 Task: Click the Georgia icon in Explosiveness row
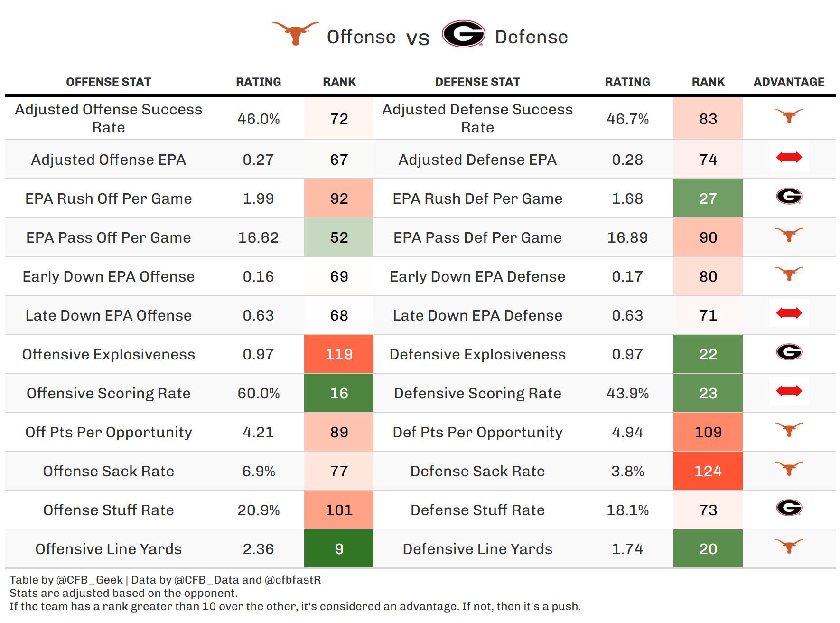tap(789, 352)
